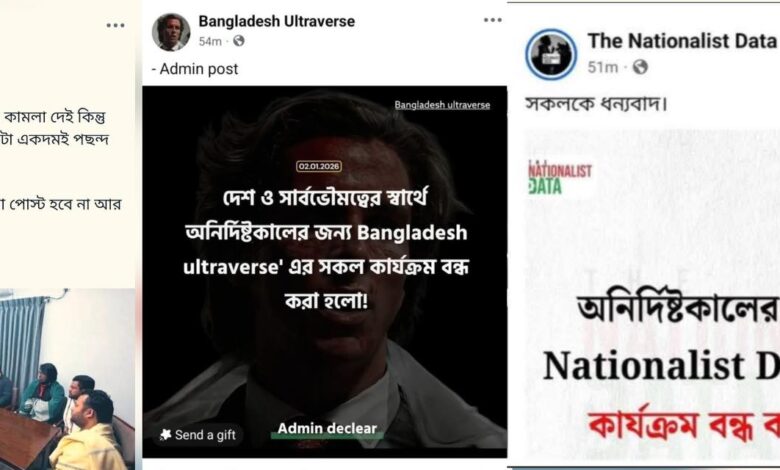Click the Admin declear label
The height and width of the screenshot is (470, 780).
click(327, 429)
